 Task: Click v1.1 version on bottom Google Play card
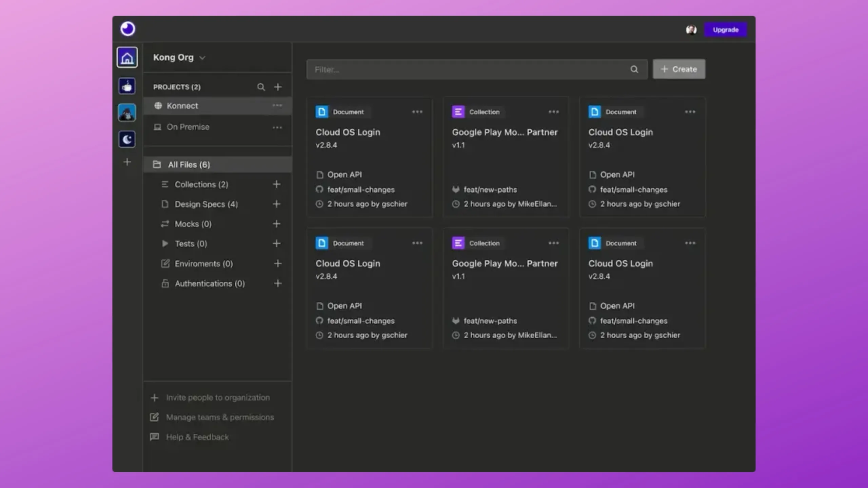point(458,276)
